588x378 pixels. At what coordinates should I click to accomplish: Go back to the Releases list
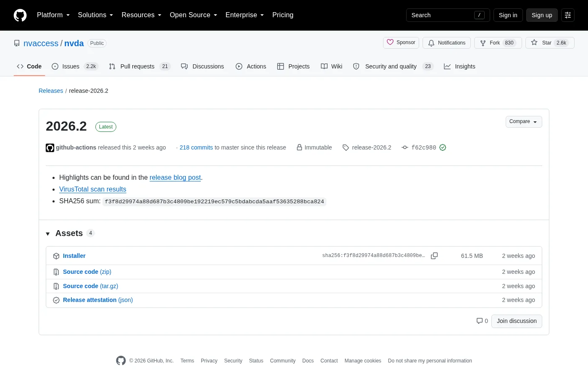coord(51,91)
